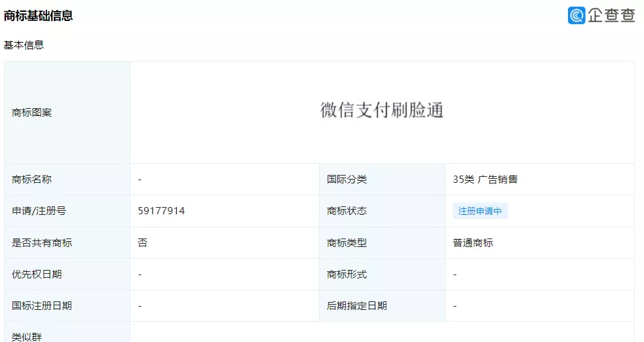Select registration number 59177914
Image resolution: width=644 pixels, height=342 pixels.
point(161,210)
